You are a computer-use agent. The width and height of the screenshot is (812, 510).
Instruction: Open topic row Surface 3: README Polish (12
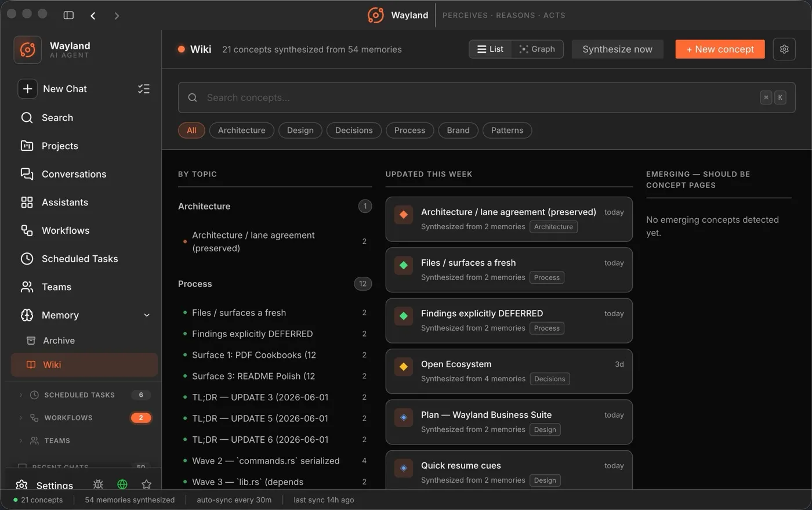coord(275,376)
